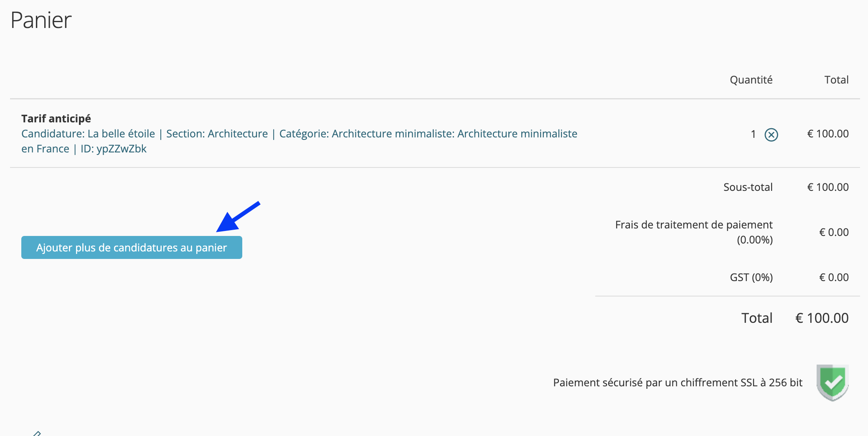Click the item quantity value 1
This screenshot has width=868, height=436.
753,134
